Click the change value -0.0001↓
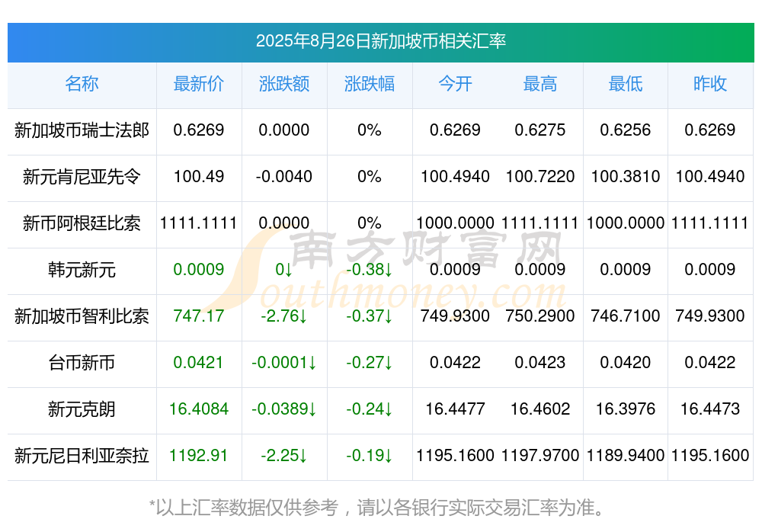Image resolution: width=762 pixels, height=532 pixels. (284, 363)
